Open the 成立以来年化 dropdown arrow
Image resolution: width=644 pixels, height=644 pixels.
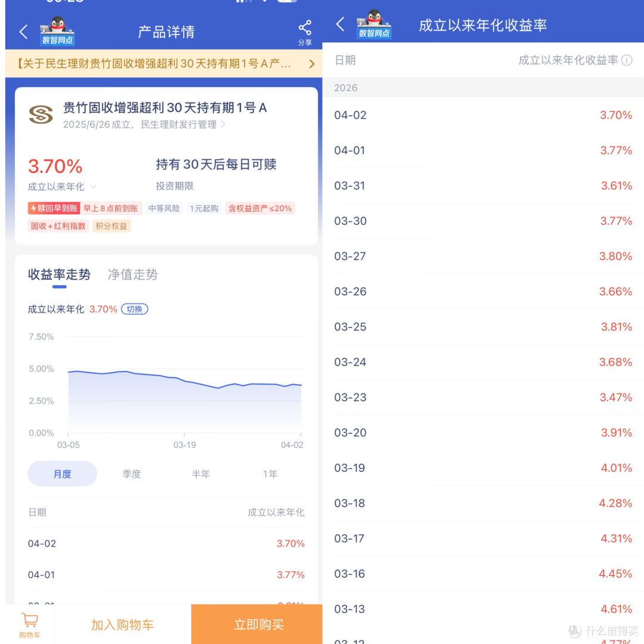coord(93,187)
